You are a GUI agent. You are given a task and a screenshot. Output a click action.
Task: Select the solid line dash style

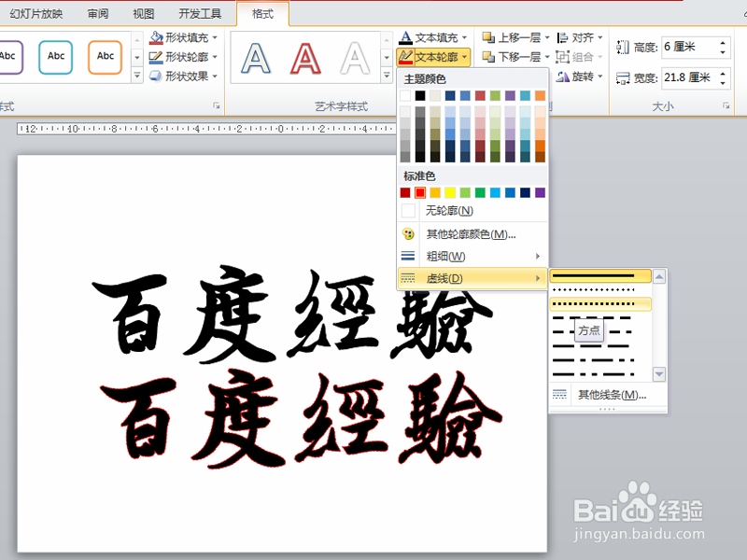[x=600, y=275]
